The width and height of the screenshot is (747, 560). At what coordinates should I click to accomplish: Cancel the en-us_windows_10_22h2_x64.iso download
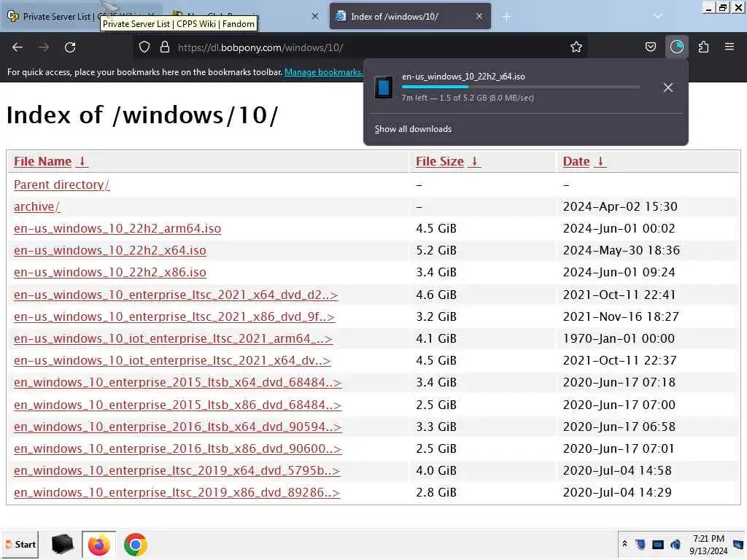[668, 87]
